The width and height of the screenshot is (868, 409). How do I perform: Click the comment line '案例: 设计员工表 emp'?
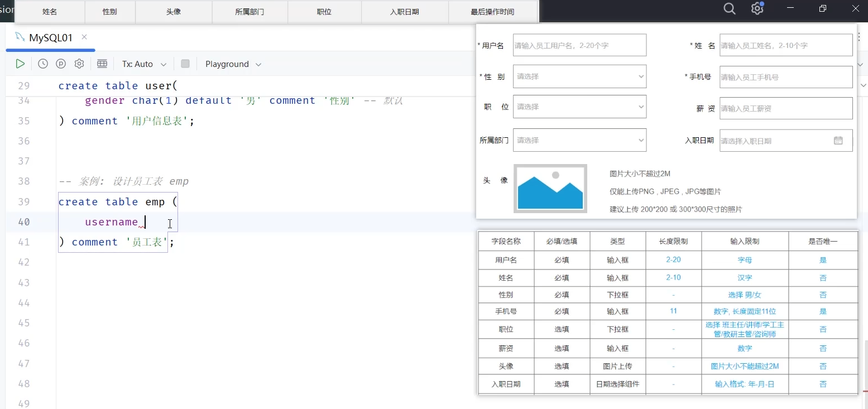coord(123,181)
